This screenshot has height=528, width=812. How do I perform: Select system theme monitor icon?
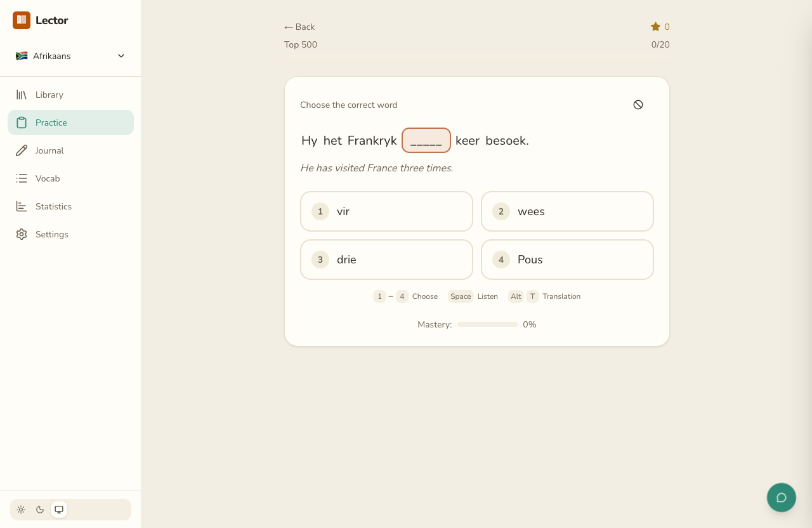(x=59, y=510)
